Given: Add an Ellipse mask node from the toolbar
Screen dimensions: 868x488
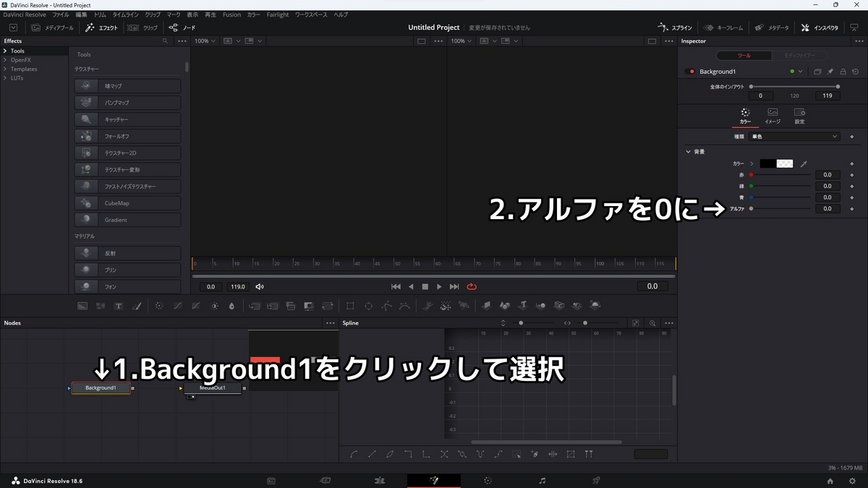Looking at the screenshot, I should point(367,305).
